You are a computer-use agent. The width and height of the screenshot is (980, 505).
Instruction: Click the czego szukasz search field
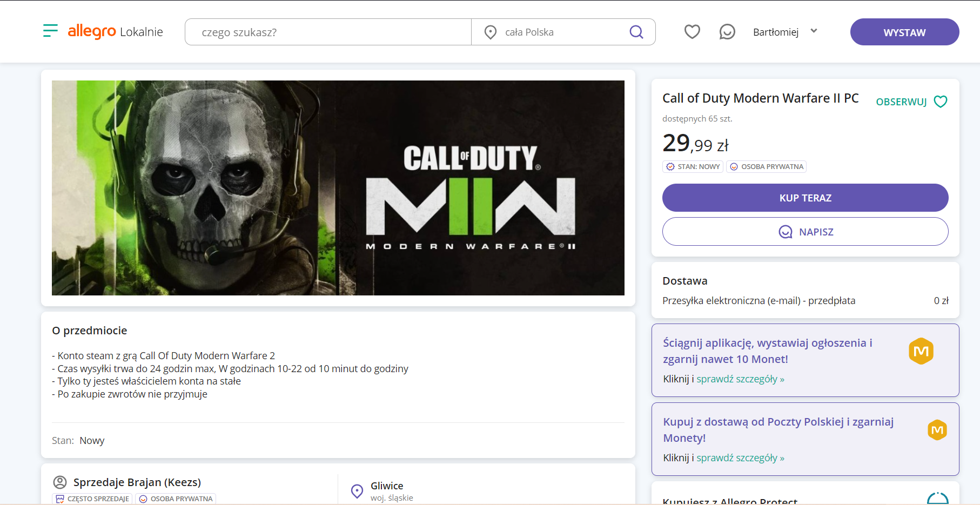[x=328, y=32]
